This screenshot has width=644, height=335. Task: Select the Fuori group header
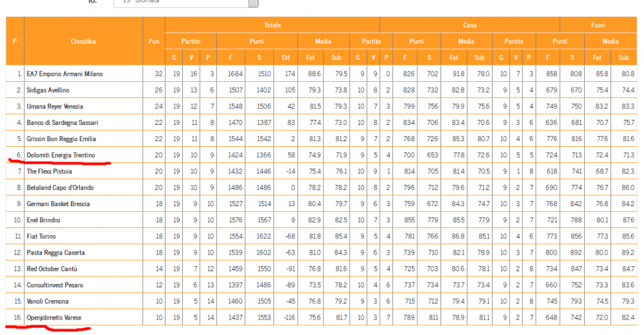pyautogui.click(x=598, y=25)
